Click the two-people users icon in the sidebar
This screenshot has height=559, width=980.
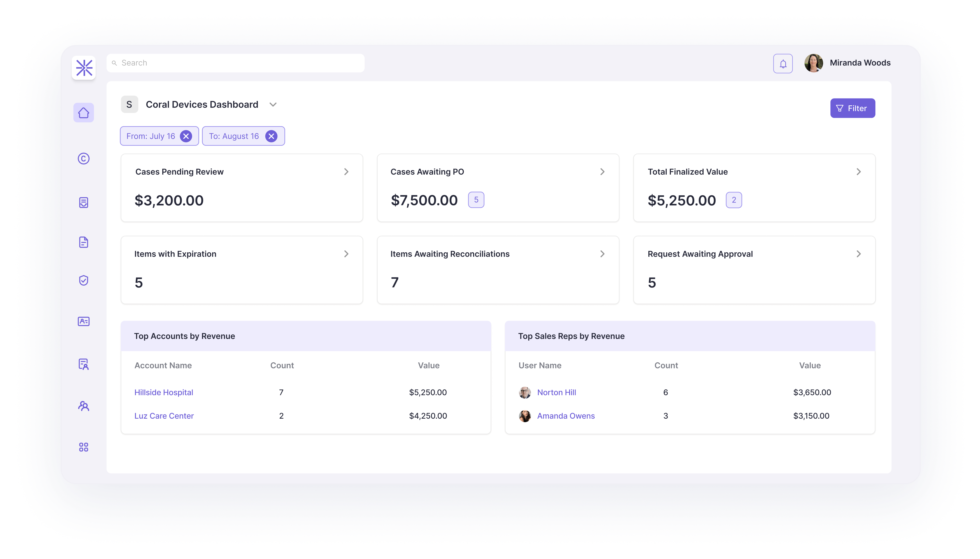(x=84, y=406)
